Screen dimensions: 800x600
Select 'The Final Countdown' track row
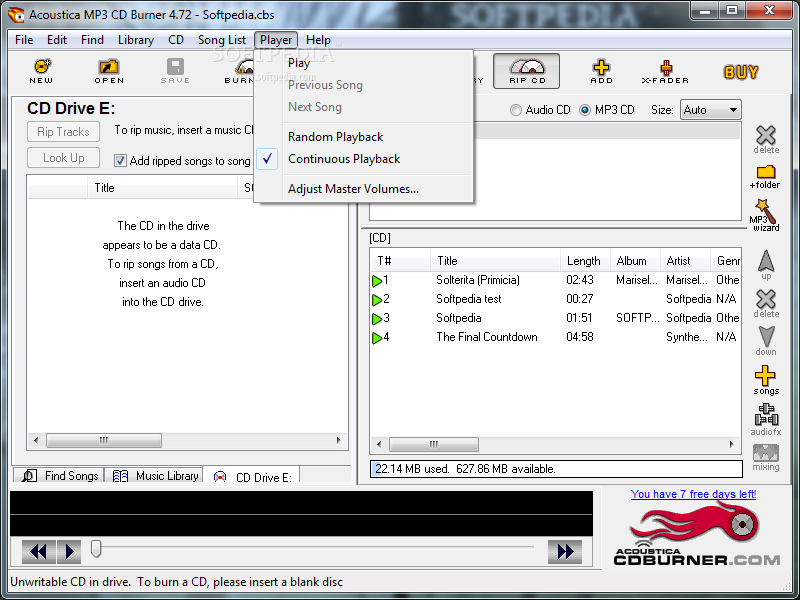pyautogui.click(x=555, y=337)
